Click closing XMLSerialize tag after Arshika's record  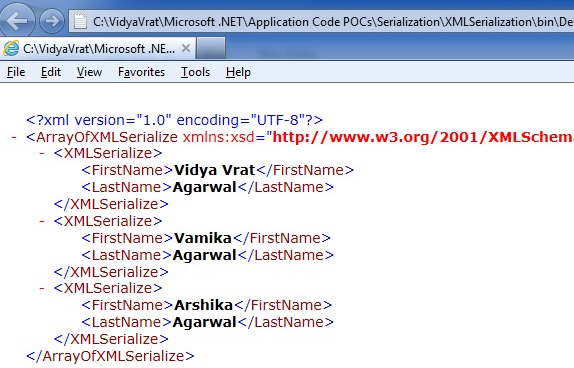(x=111, y=339)
